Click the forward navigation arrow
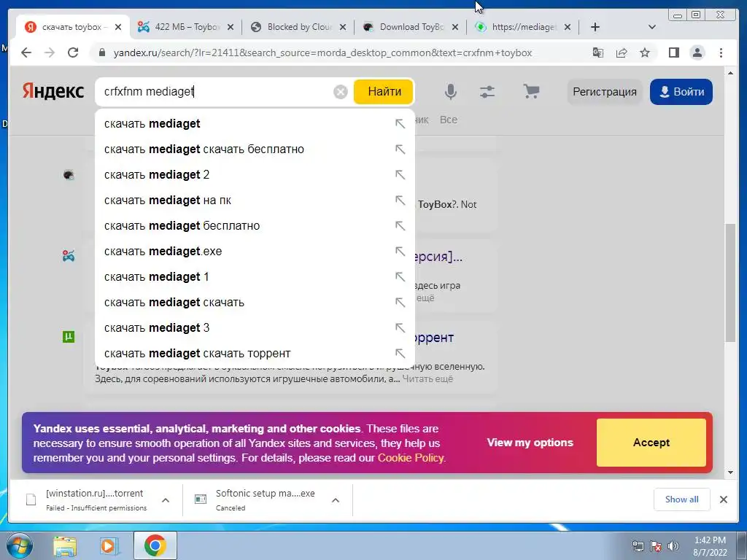The width and height of the screenshot is (747, 560). tap(50, 52)
